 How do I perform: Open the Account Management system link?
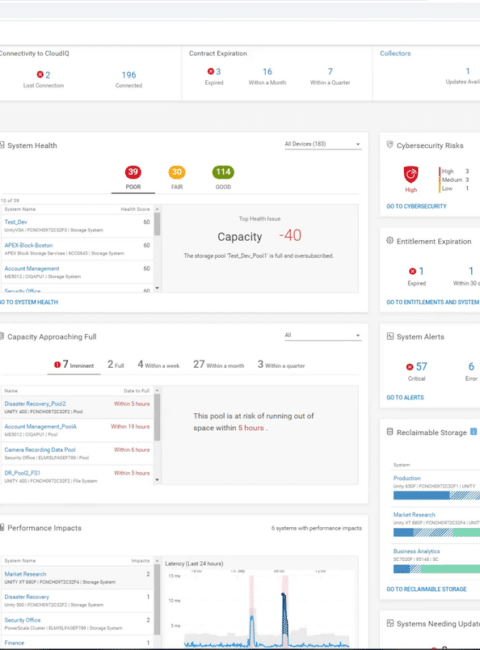(32, 269)
